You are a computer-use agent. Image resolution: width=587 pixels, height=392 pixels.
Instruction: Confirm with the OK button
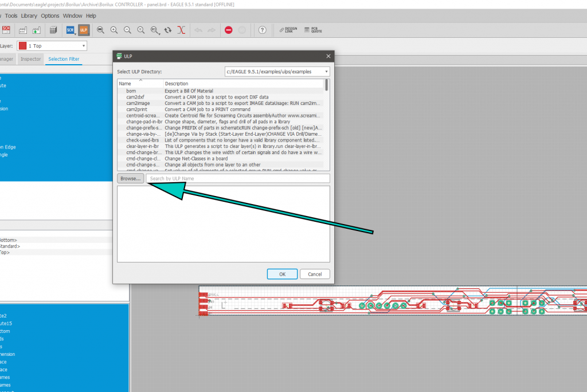(282, 273)
